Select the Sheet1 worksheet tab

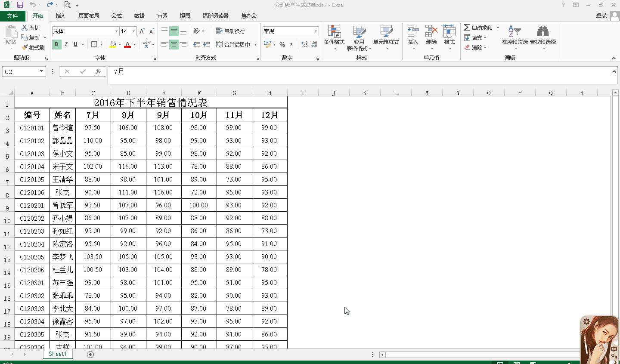coord(58,354)
